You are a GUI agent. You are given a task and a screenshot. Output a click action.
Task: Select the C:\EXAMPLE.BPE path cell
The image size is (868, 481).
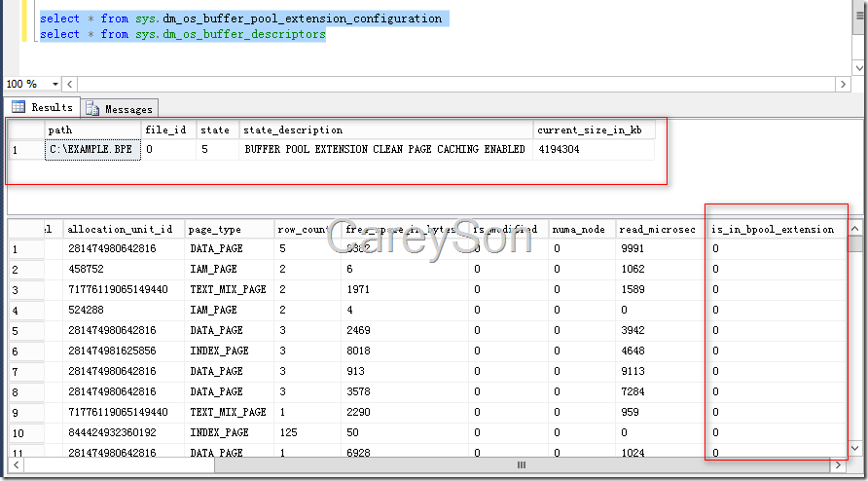[92, 150]
